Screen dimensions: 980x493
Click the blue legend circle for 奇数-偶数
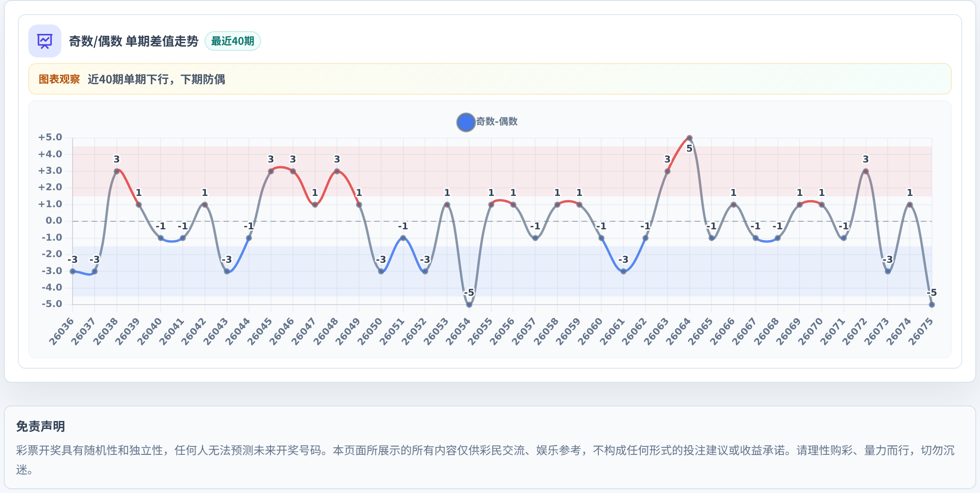[x=465, y=122]
